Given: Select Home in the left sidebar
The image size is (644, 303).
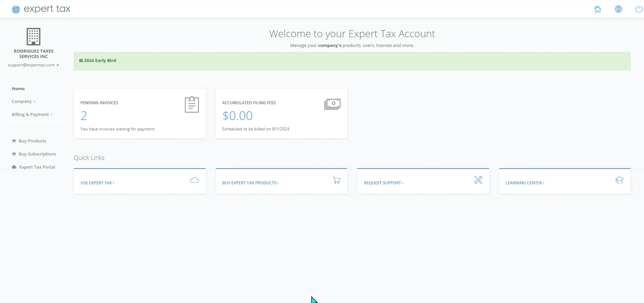Looking at the screenshot, I should pos(18,88).
